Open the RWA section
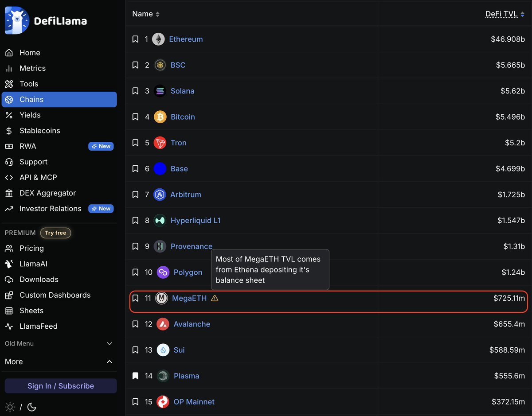 (x=59, y=146)
